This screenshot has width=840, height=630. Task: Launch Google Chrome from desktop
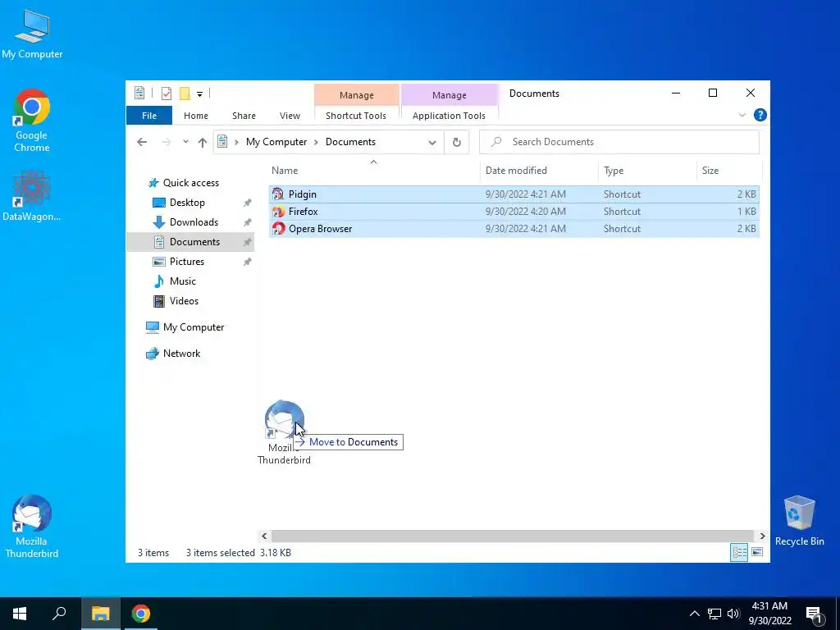(x=32, y=121)
